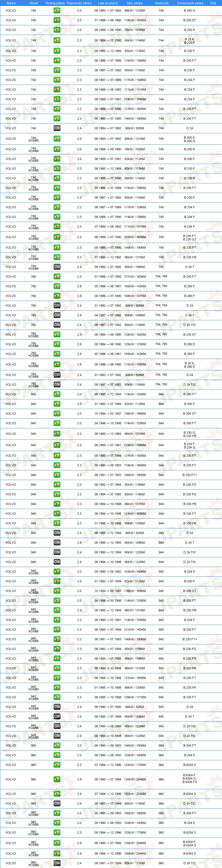Image resolution: width=222 pixels, height=868 pixels.
Task: Click the Pojemność silnika column header
Action: point(79,3)
